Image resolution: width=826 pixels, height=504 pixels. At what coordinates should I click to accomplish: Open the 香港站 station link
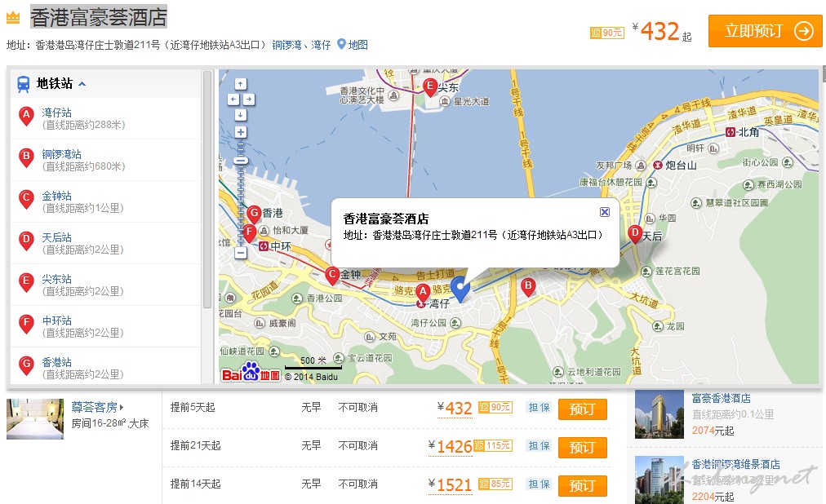(x=56, y=362)
